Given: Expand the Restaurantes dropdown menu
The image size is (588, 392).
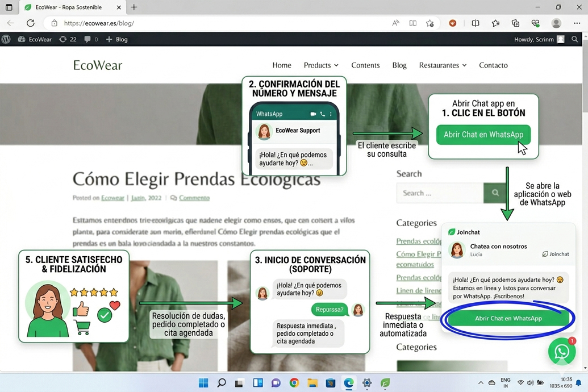Looking at the screenshot, I should [x=443, y=65].
